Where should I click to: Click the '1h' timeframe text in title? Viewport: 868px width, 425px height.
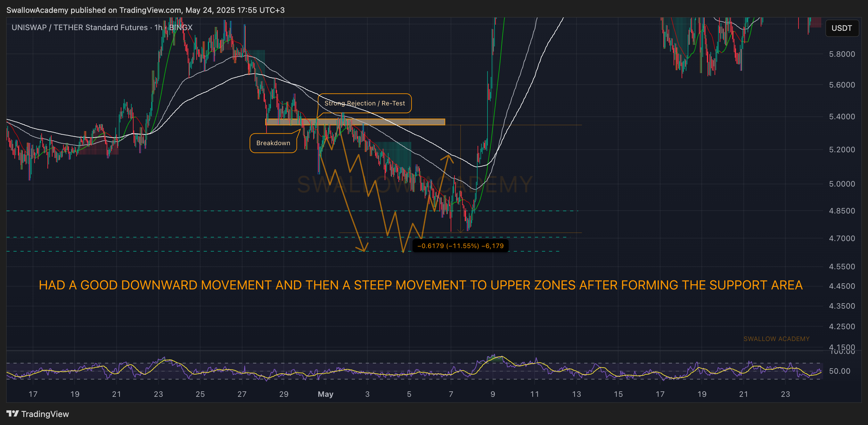(x=158, y=27)
